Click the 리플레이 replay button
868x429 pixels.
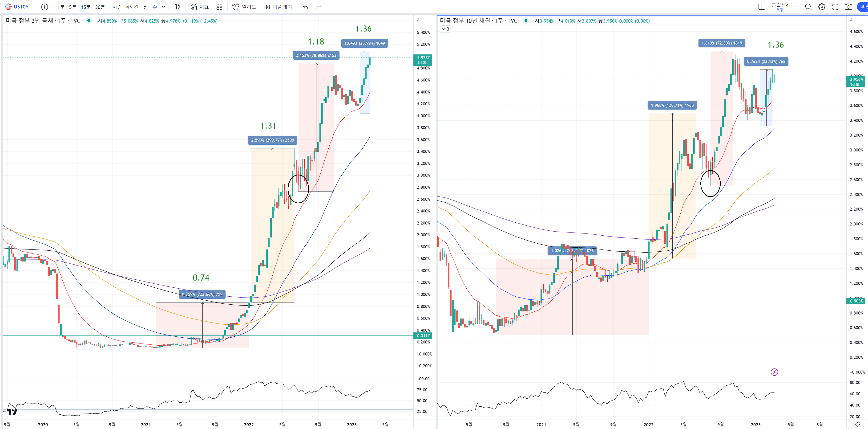pos(278,7)
